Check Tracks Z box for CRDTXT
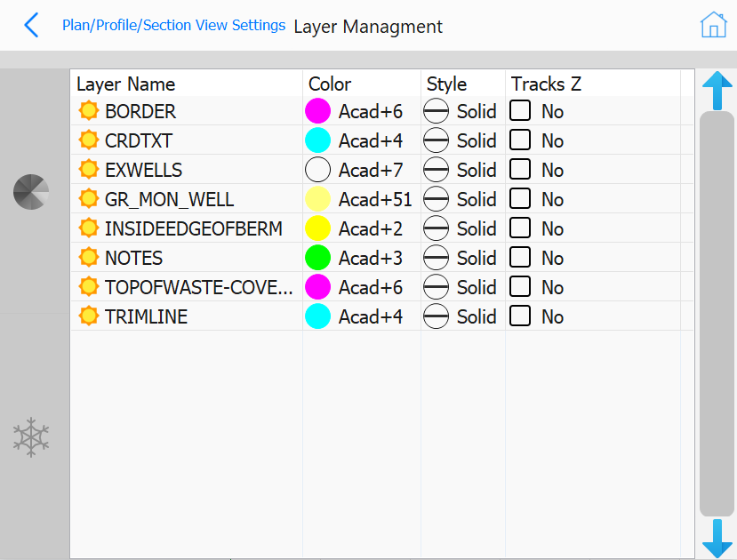This screenshot has height=560, width=737. point(520,140)
